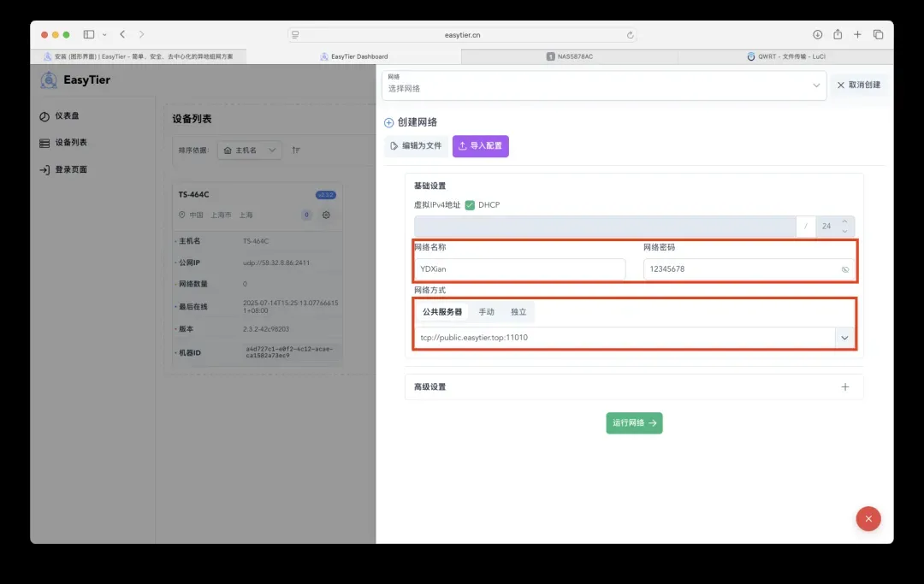Click the Safari share icon
This screenshot has height=584, width=924.
coord(838,34)
